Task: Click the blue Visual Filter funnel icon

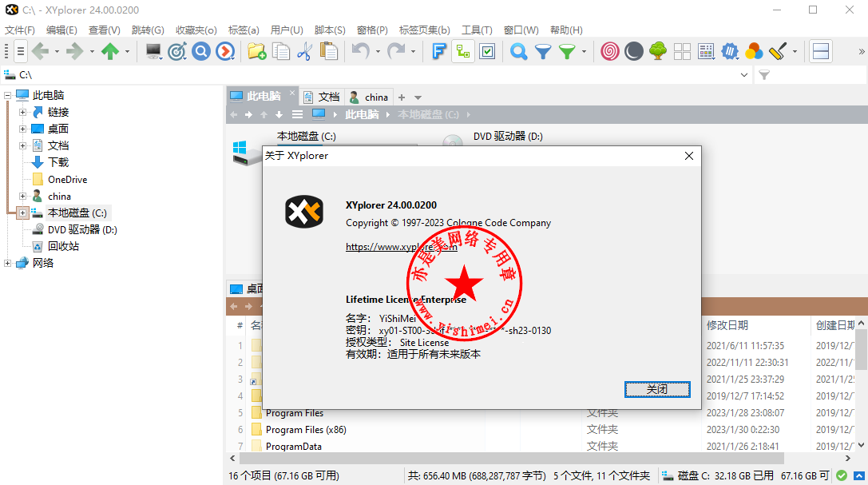Action: pyautogui.click(x=543, y=51)
